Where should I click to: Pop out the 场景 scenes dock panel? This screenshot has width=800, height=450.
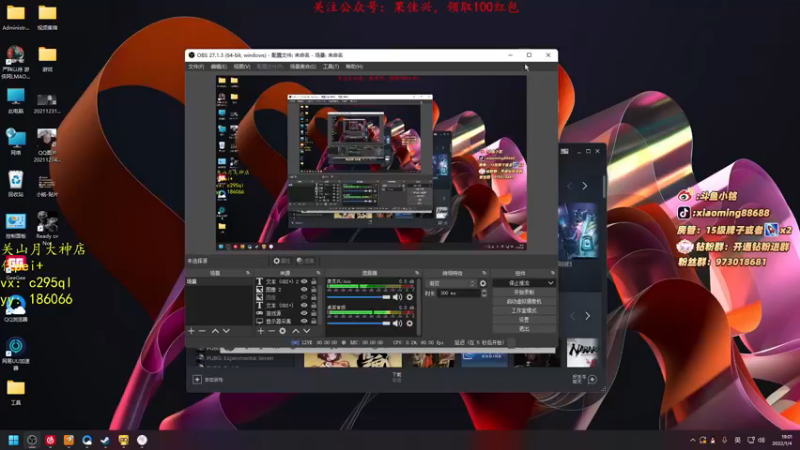point(248,273)
